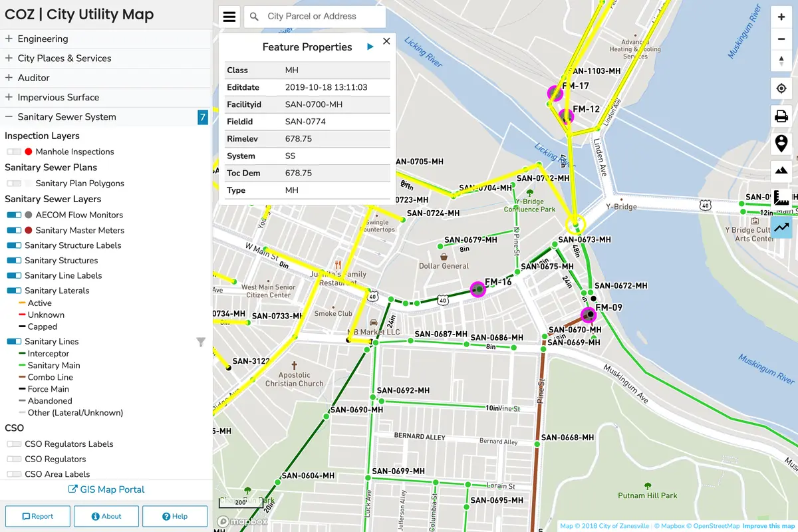
Task: Open the print map tool
Action: [x=781, y=116]
